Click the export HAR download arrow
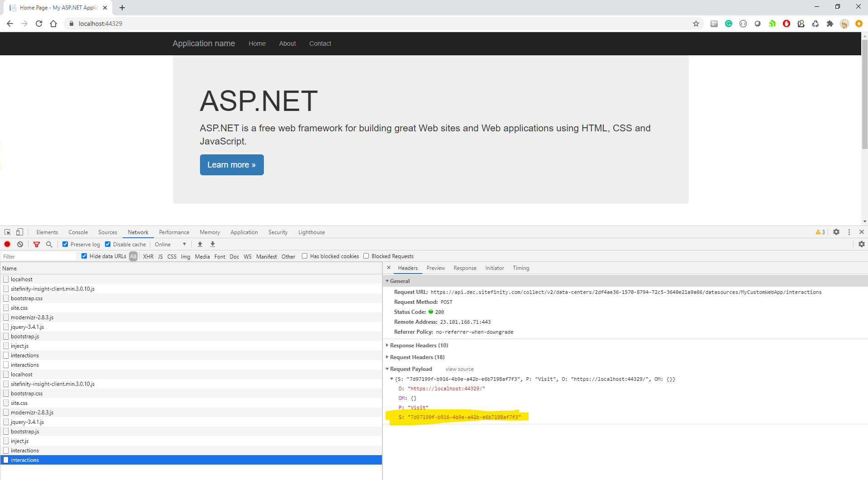The width and height of the screenshot is (868, 480). click(213, 244)
